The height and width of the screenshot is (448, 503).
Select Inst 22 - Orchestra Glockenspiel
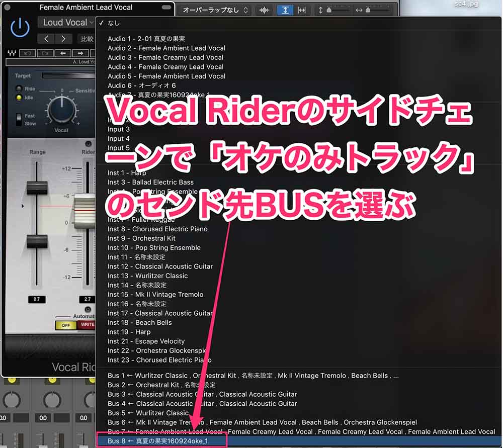[x=298, y=350]
